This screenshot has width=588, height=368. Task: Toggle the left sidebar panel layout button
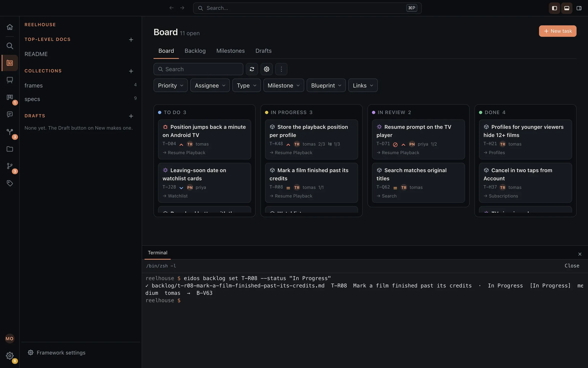[554, 8]
